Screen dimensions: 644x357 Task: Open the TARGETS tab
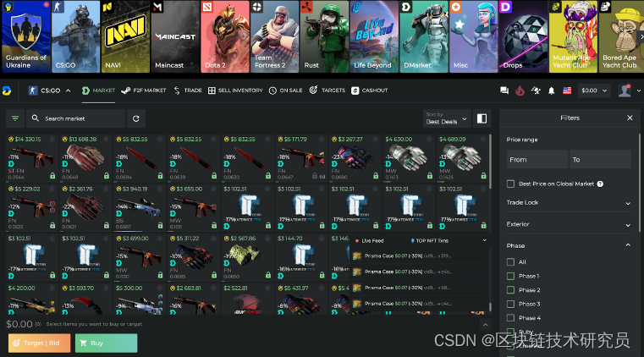pos(328,91)
